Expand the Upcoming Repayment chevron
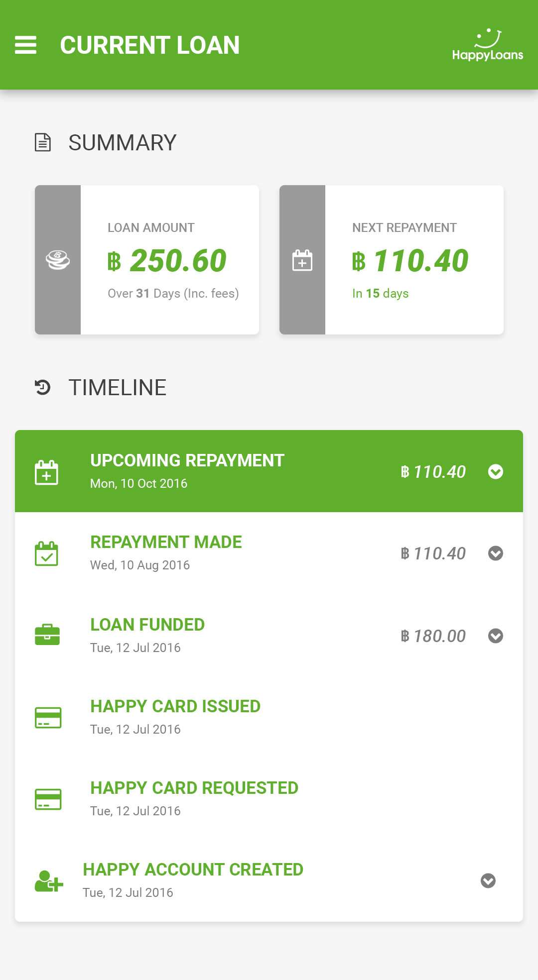Screen dimensions: 538x980 pyautogui.click(x=496, y=471)
